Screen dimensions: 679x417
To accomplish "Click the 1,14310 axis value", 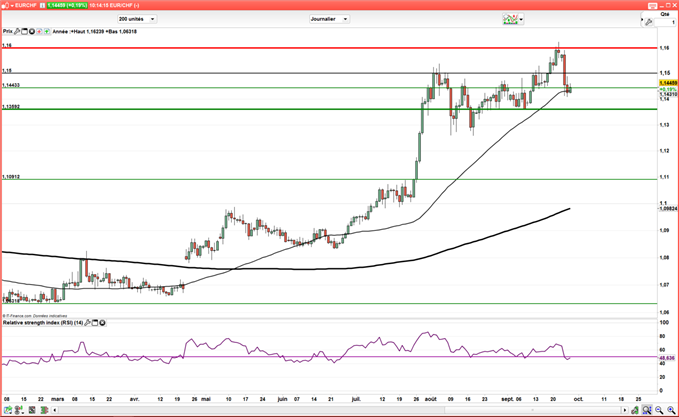I will (x=668, y=94).
